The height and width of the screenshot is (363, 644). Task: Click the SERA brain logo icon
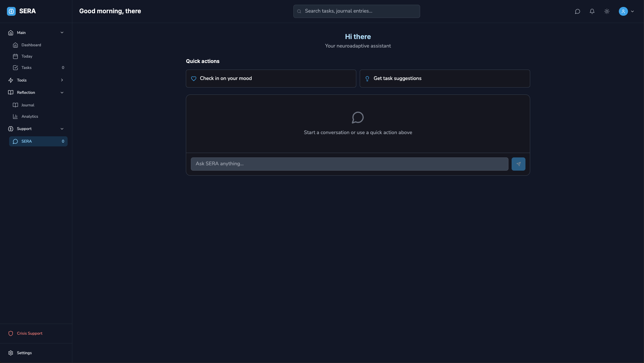[11, 11]
